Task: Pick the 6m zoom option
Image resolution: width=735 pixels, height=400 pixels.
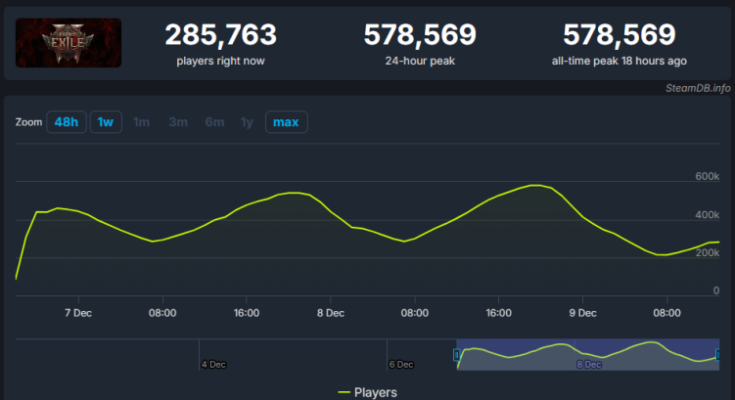Action: [x=214, y=123]
